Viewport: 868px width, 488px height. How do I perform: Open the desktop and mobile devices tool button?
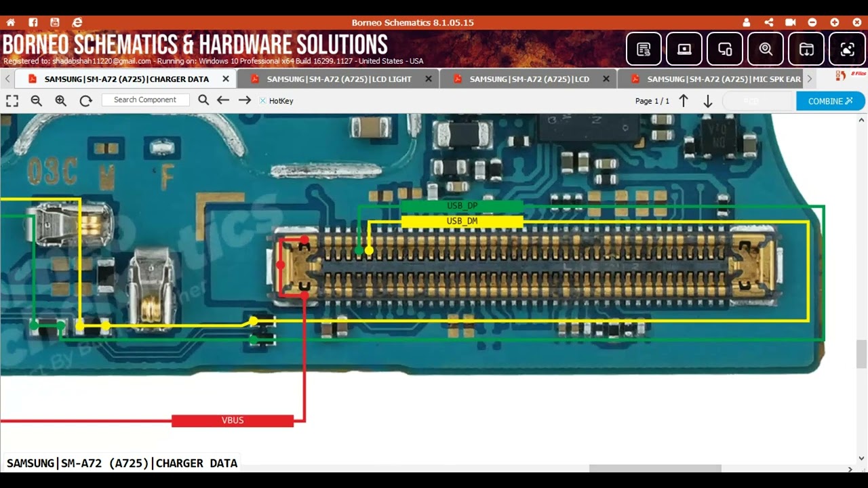725,49
